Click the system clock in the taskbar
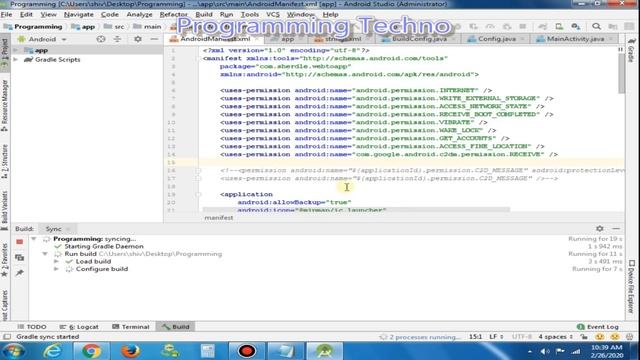 [606, 351]
